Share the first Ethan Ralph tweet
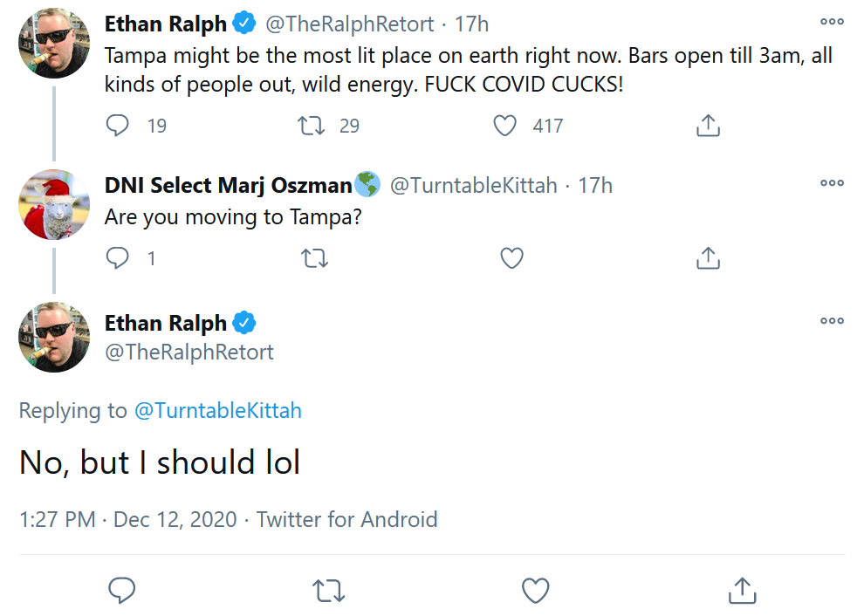 pos(708,126)
